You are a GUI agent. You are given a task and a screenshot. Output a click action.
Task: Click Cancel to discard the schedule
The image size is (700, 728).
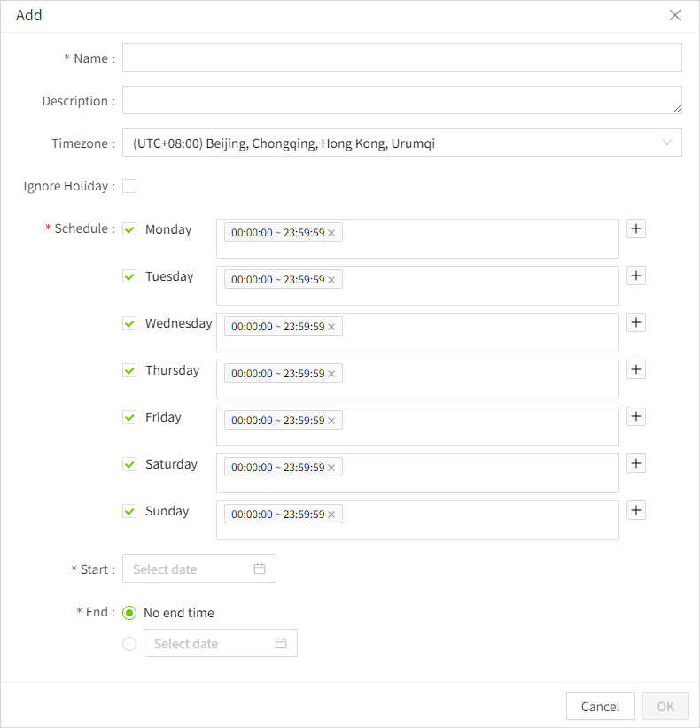pyautogui.click(x=600, y=706)
